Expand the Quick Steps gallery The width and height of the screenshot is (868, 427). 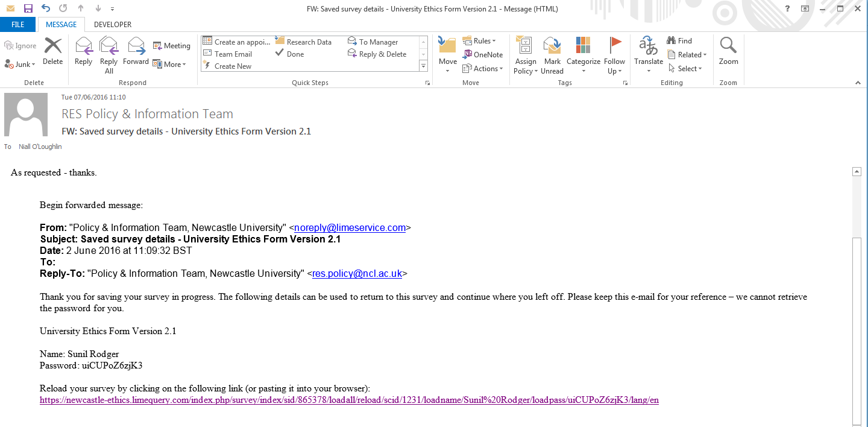423,66
